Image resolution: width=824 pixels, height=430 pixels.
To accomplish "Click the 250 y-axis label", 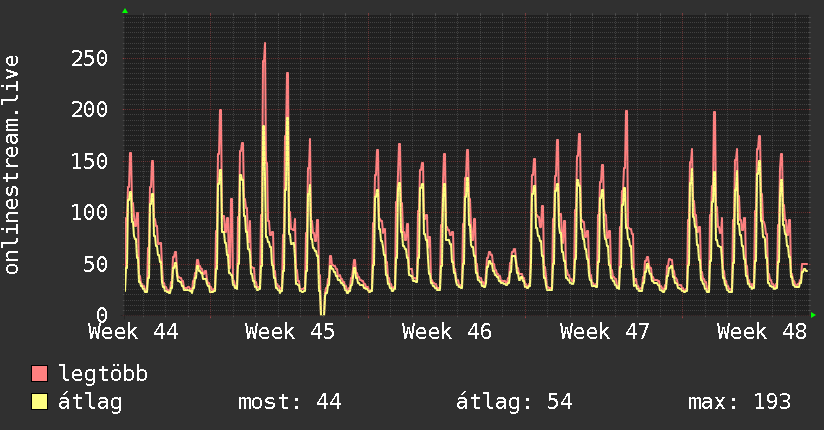I will tap(89, 58).
